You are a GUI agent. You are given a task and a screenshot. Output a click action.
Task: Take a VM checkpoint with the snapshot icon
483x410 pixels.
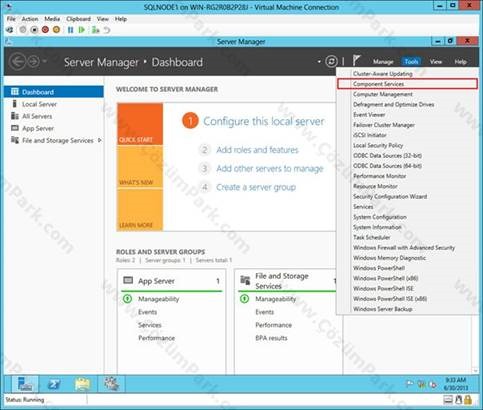point(96,30)
